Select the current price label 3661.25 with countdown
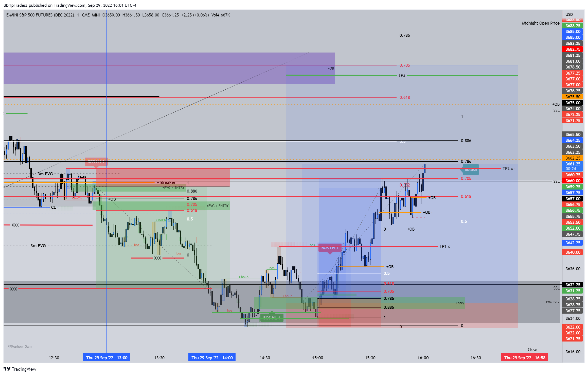588x375 pixels. 573,166
